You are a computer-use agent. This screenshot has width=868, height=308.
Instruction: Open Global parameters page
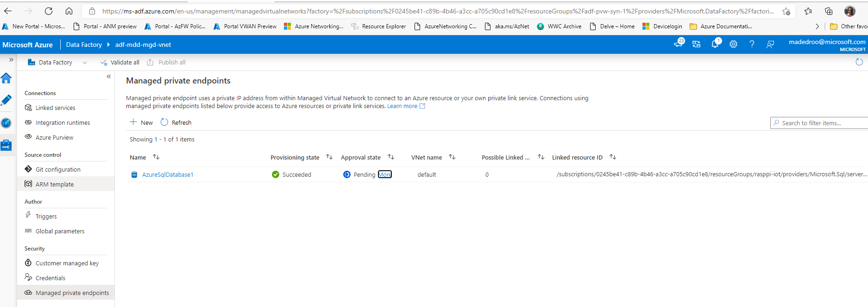pos(60,231)
